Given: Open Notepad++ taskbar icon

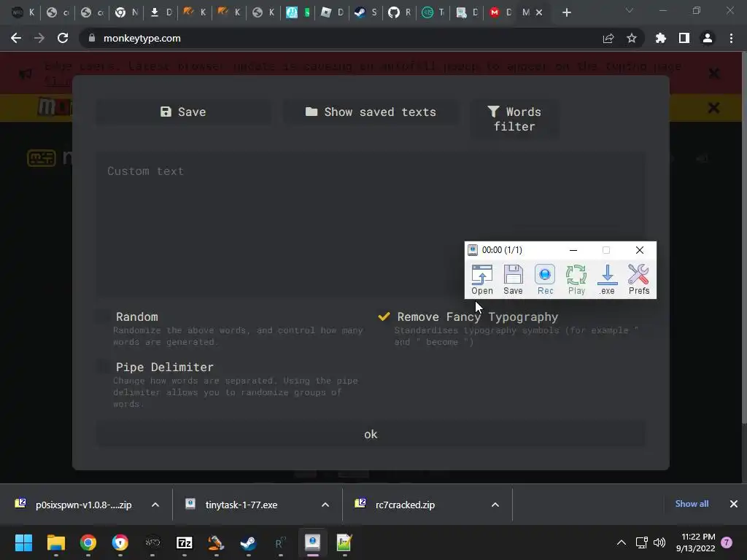Looking at the screenshot, I should tap(344, 542).
